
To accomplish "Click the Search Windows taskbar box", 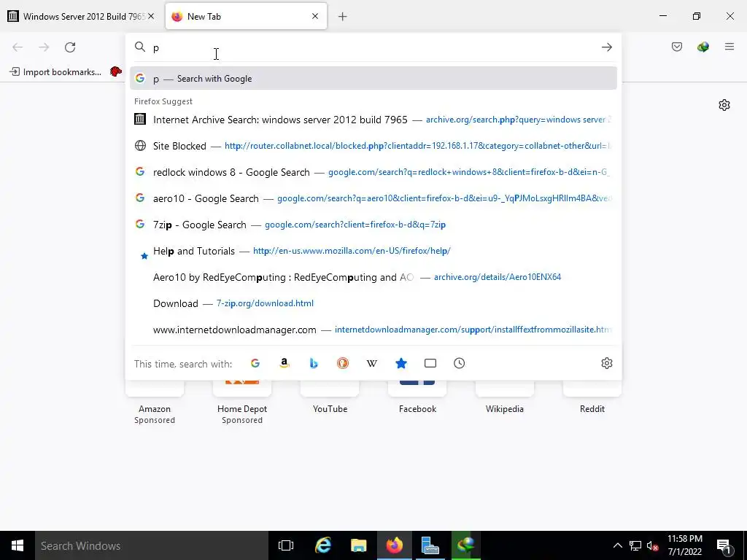I will pos(152,545).
